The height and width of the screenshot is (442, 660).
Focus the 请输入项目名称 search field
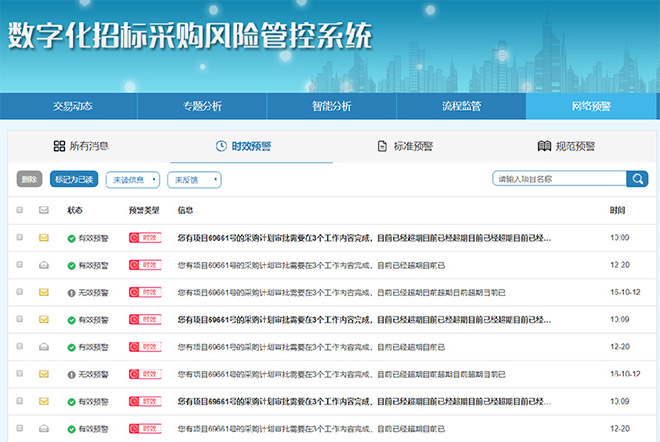click(559, 179)
